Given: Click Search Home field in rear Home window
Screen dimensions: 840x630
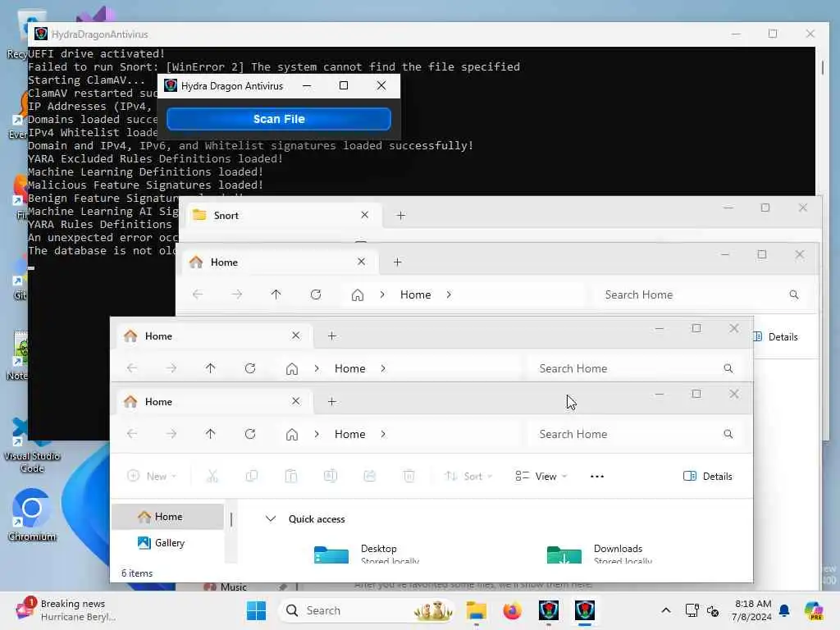Looking at the screenshot, I should click(701, 294).
